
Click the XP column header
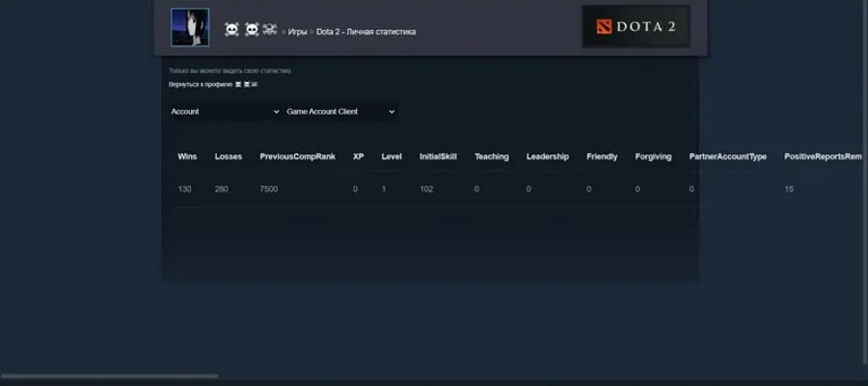coord(358,156)
